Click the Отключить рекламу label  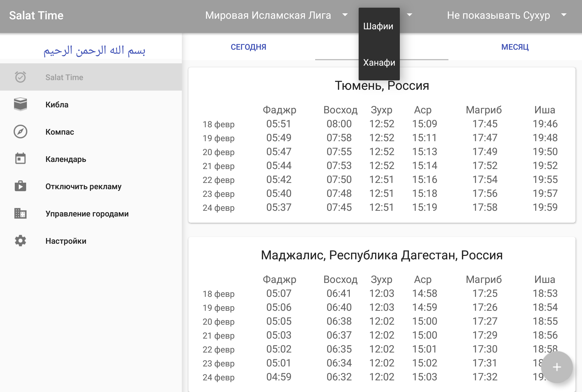(x=83, y=186)
